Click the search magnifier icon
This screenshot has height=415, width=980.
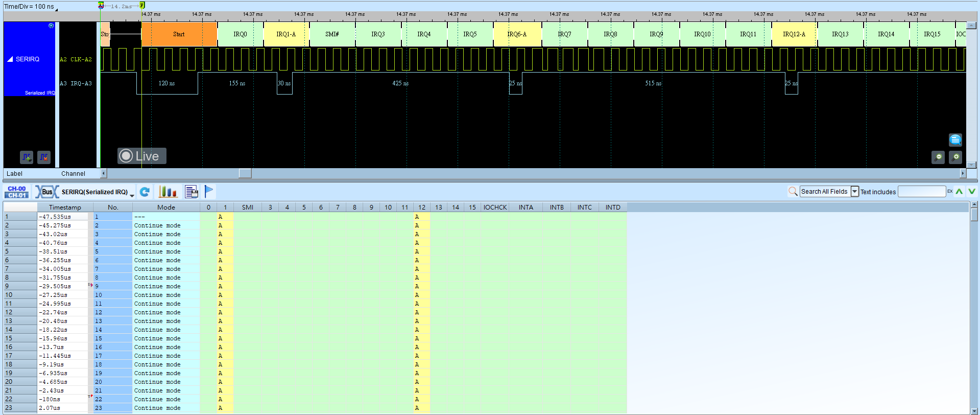point(793,192)
